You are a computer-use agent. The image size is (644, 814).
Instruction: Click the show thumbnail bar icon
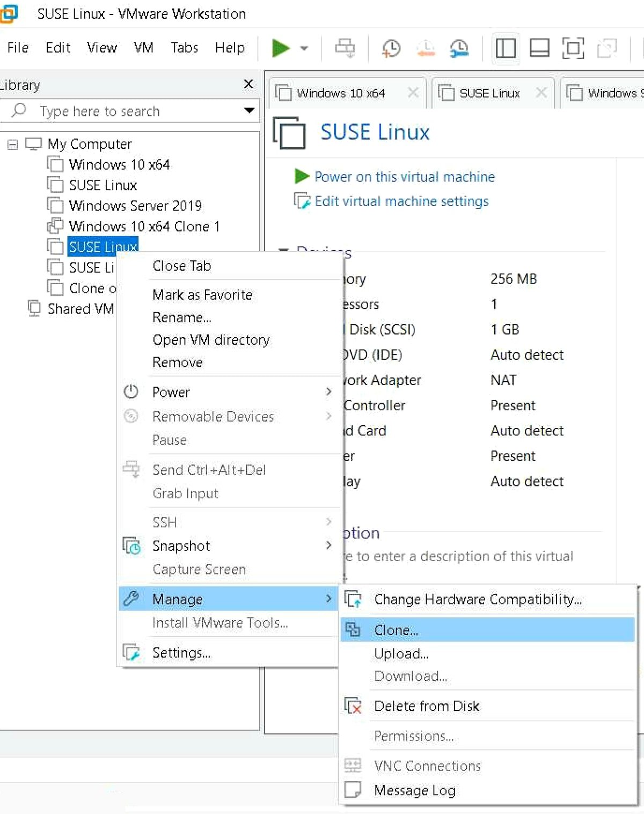(x=540, y=48)
